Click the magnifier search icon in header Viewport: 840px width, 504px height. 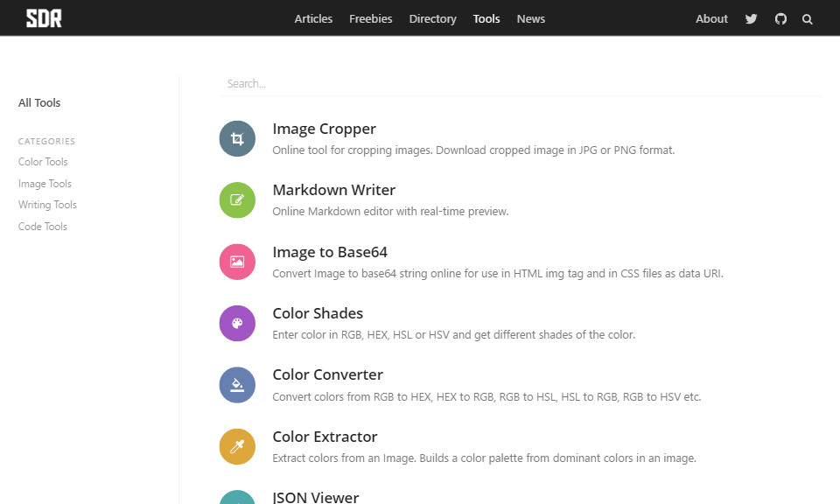(808, 18)
